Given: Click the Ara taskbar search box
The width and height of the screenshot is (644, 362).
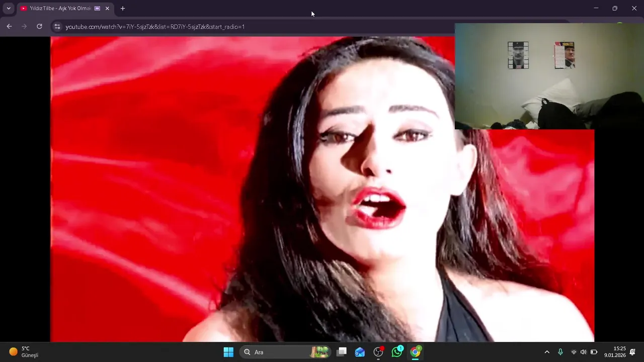Looking at the screenshot, I should (x=286, y=352).
